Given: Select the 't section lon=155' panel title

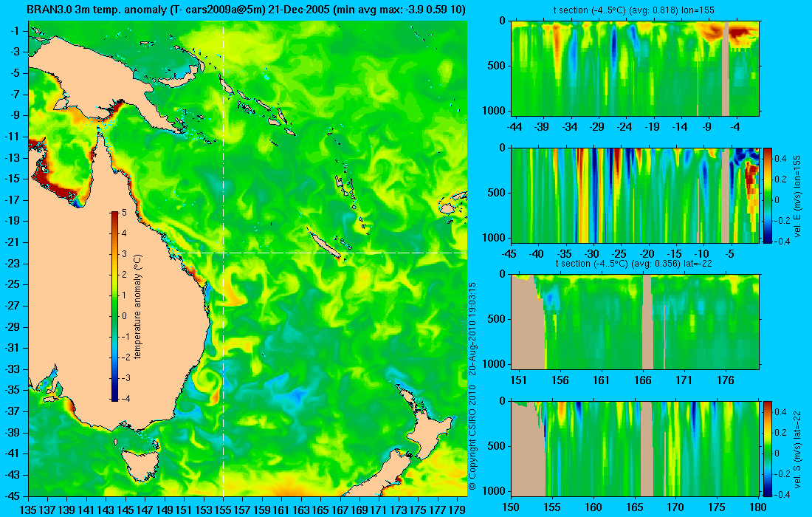Looking at the screenshot, I should pos(635,10).
